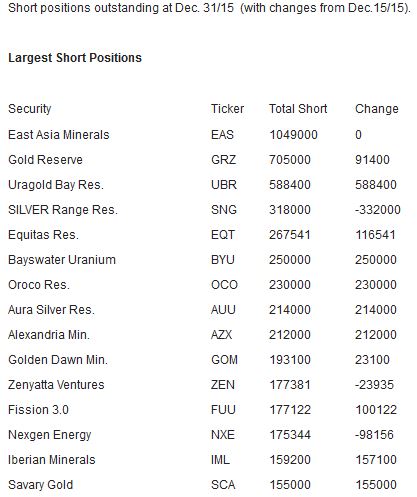Click the ZEN ticker symbol
The image size is (417, 497).
pos(223,385)
